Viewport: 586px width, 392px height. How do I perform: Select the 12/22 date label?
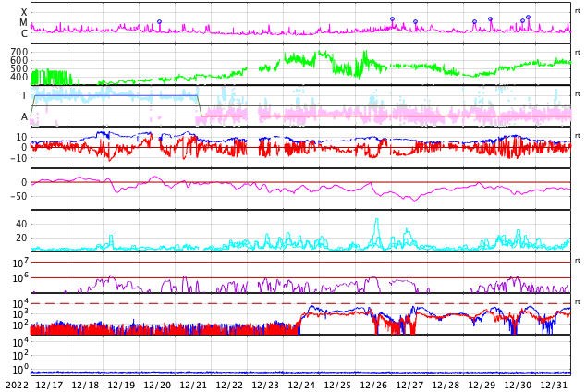point(229,386)
